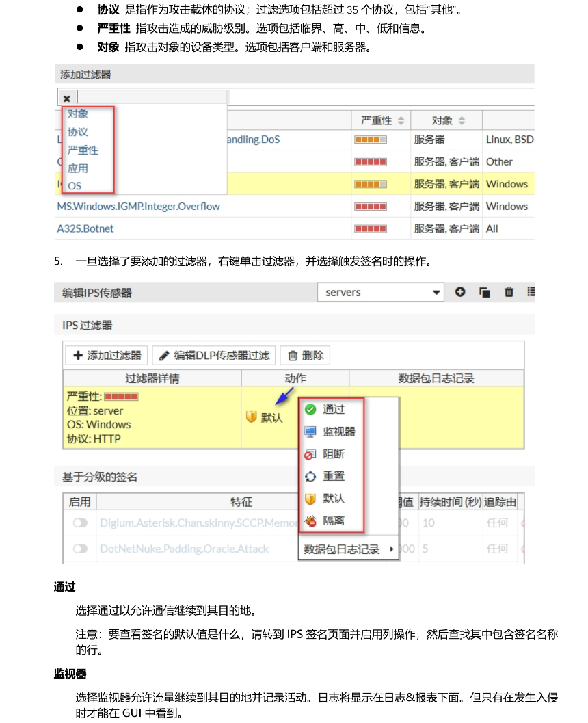
Task: Click severity bar of the Linux, BSD row
Action: [371, 140]
